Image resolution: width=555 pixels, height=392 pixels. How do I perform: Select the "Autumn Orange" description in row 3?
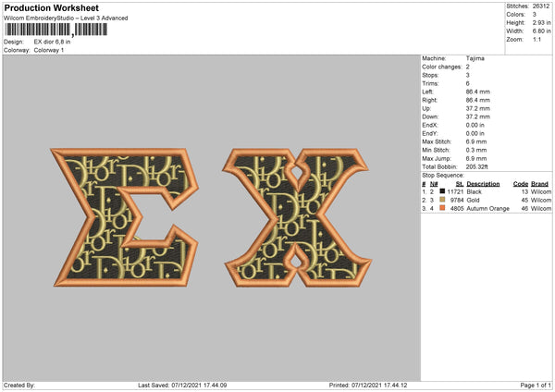tap(487, 209)
